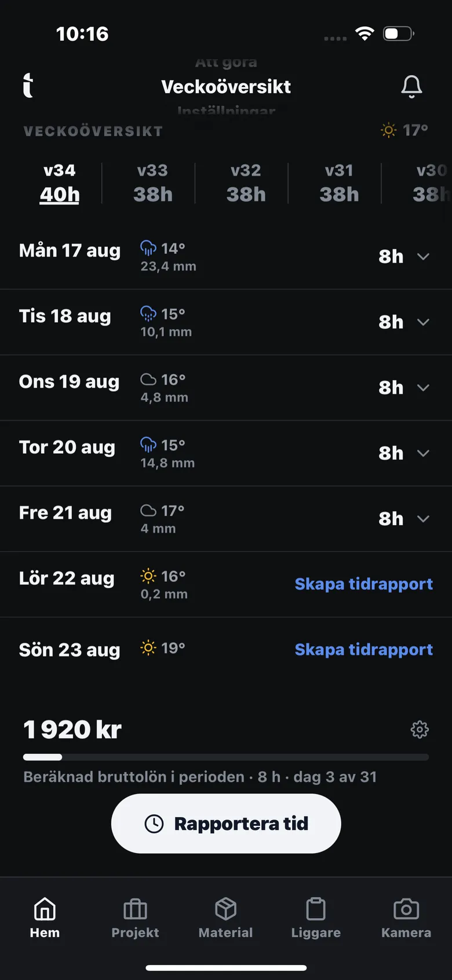Create time report for Sön 23 aug

364,650
